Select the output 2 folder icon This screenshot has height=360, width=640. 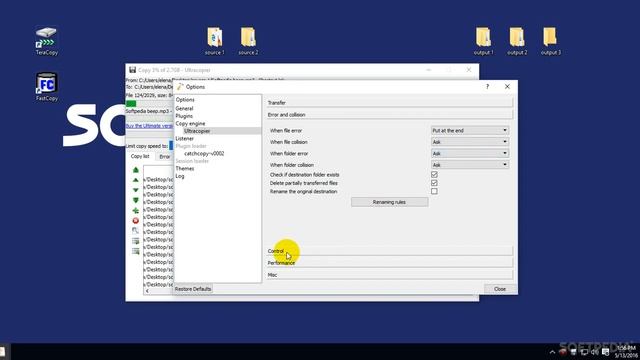(517, 41)
